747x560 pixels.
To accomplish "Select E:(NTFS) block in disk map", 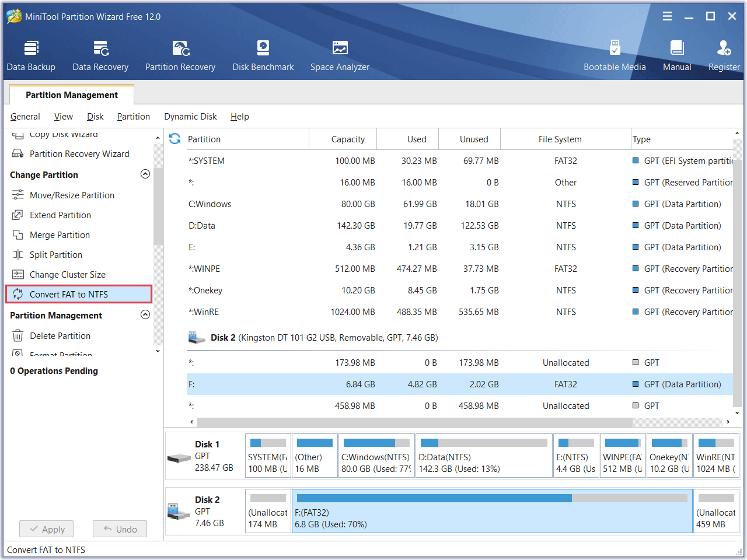I will click(x=576, y=456).
